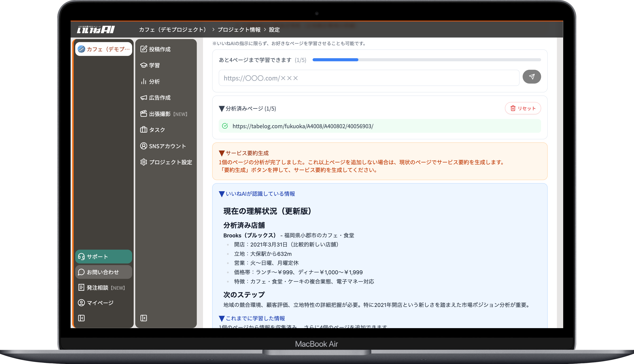Click the タスク briefcase icon
The height and width of the screenshot is (364, 634).
[144, 130]
